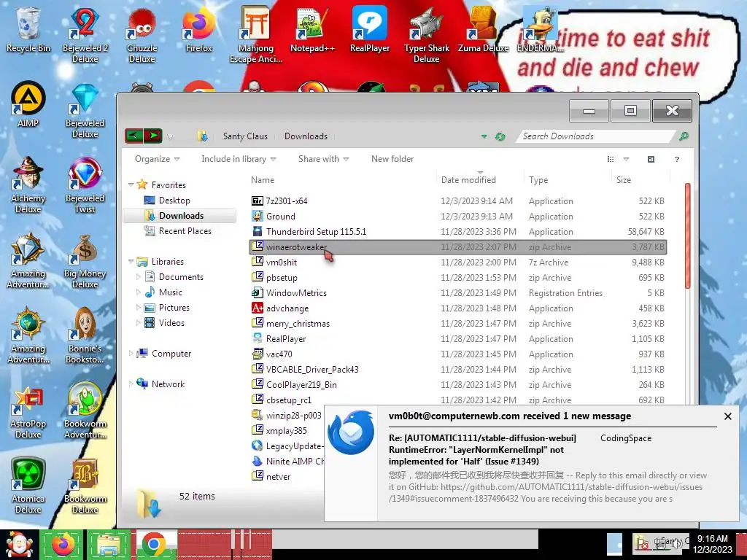This screenshot has height=560, width=747.
Task: Expand the Computer tree node
Action: pyautogui.click(x=131, y=354)
